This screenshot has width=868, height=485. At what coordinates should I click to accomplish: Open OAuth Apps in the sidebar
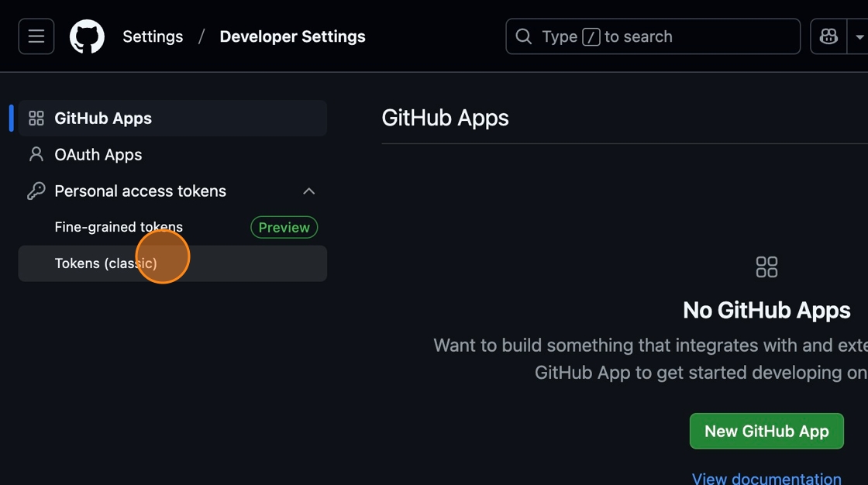[x=98, y=155]
